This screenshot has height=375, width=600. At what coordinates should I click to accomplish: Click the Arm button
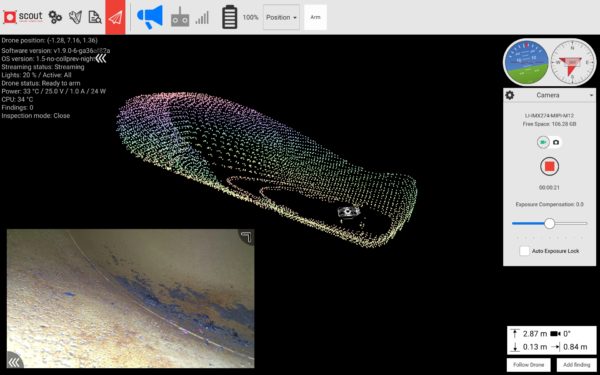(x=315, y=17)
